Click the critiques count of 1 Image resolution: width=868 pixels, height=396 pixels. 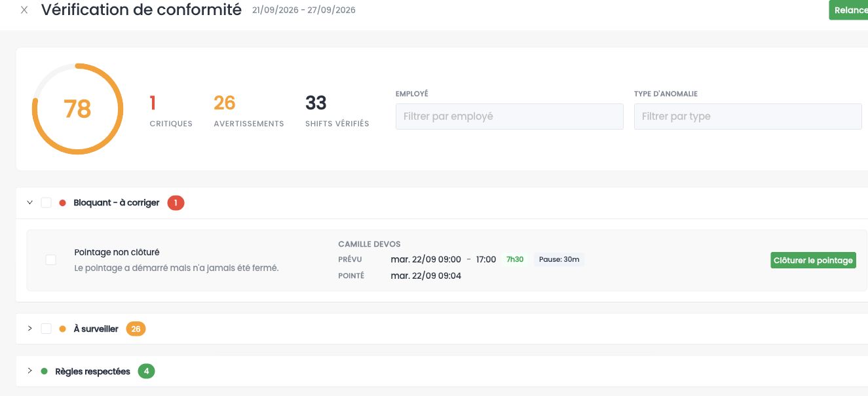click(x=153, y=103)
